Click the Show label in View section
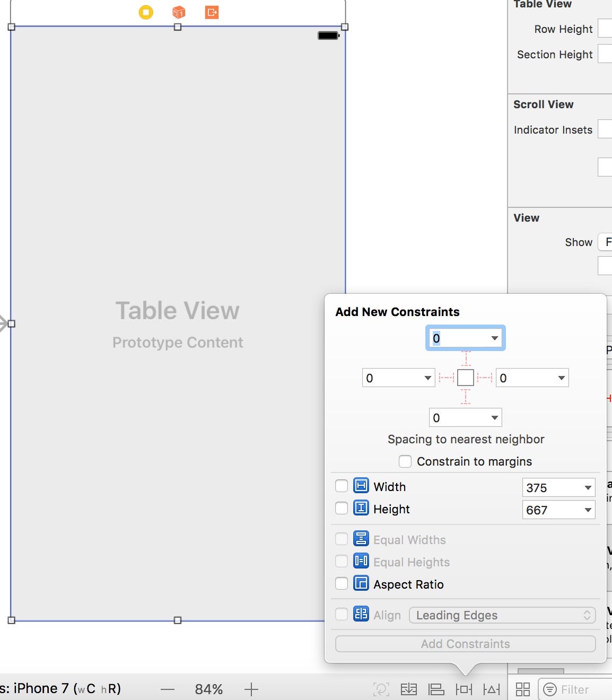This screenshot has width=612, height=700. point(579,242)
